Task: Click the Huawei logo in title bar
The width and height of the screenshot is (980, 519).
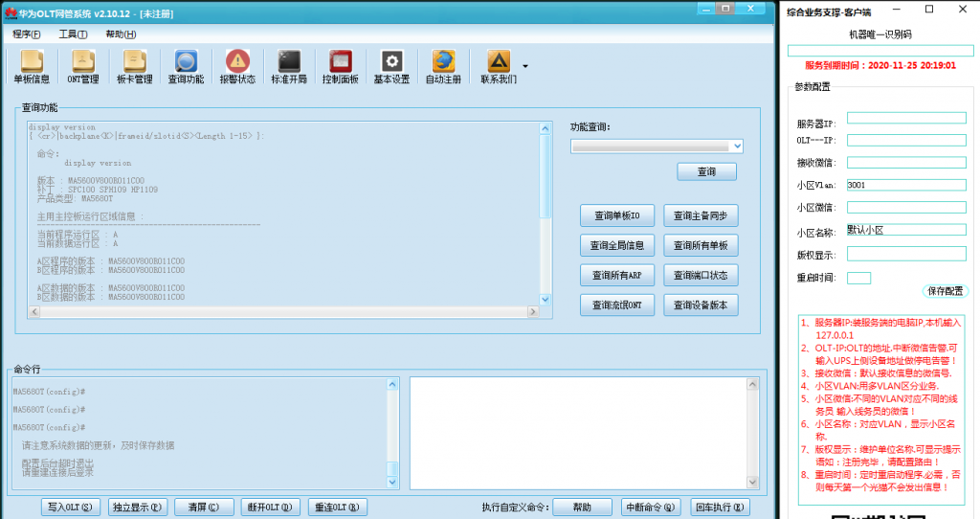Action: coord(11,12)
